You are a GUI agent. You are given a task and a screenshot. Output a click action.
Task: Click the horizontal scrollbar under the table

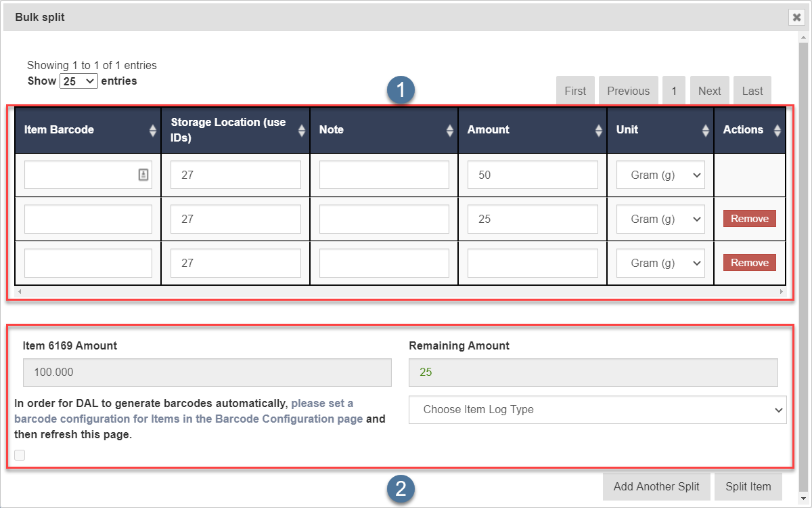tap(399, 292)
